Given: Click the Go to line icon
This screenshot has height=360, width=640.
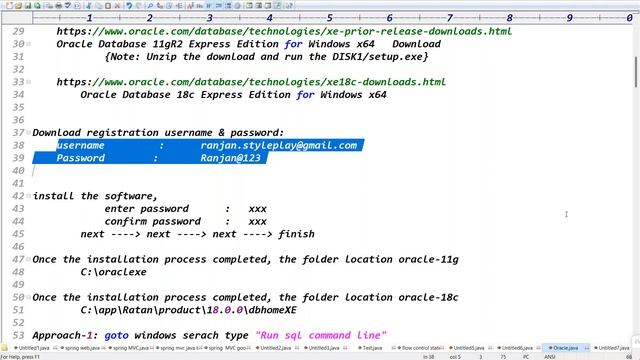Looking at the screenshot, I should point(179,6).
